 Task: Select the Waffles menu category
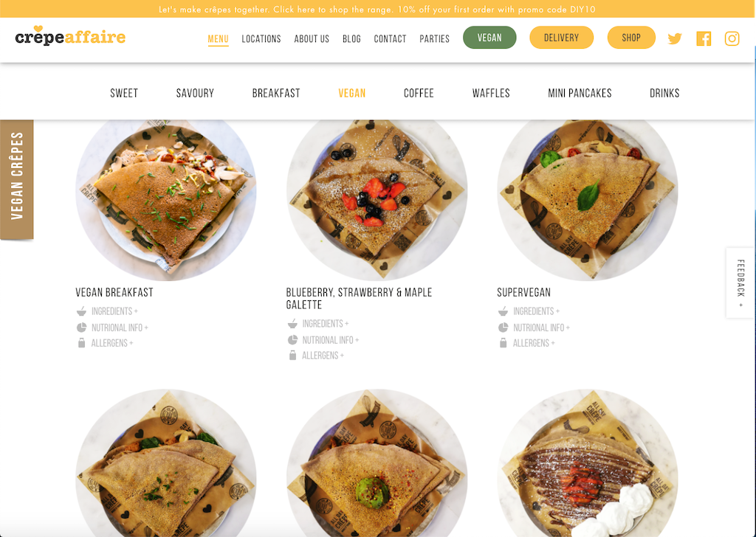coord(491,93)
